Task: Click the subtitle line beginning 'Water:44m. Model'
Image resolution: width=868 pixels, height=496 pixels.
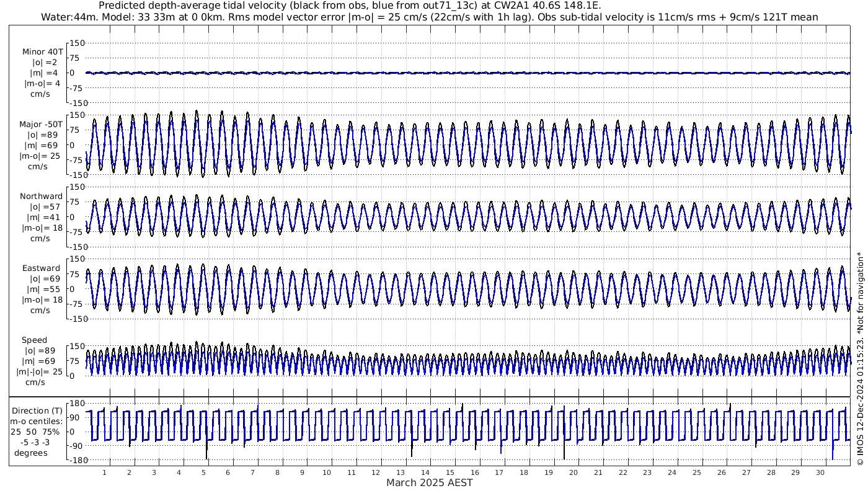Action: [x=429, y=17]
